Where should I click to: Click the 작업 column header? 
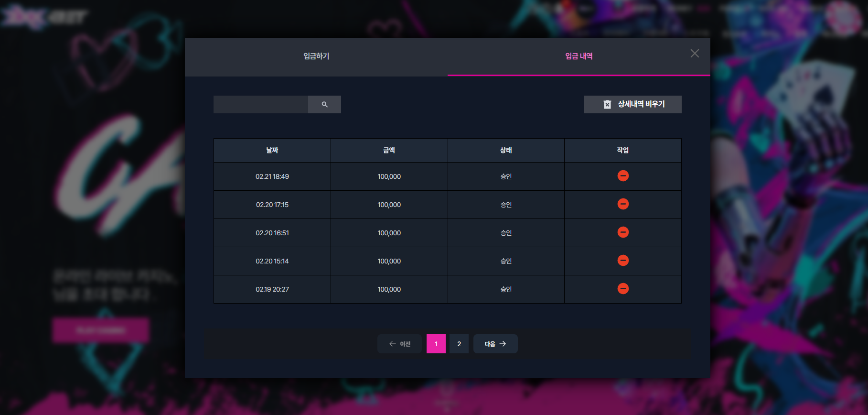click(623, 150)
